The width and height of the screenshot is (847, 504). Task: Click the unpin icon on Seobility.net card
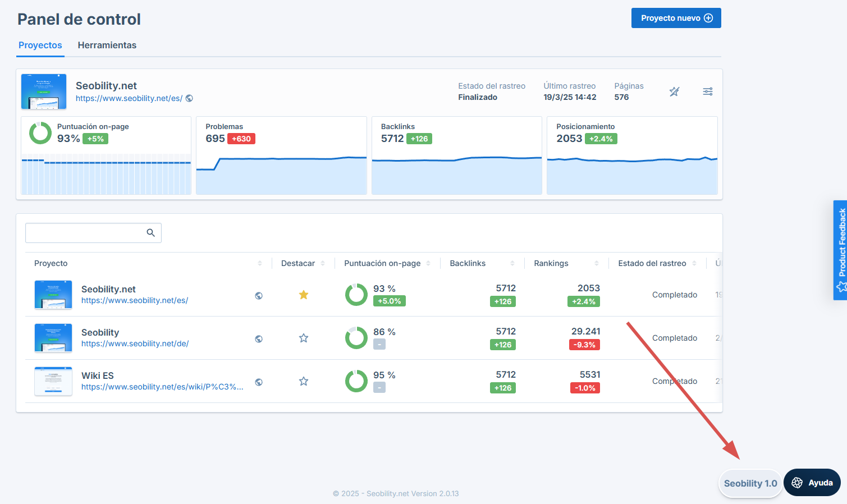pyautogui.click(x=674, y=91)
